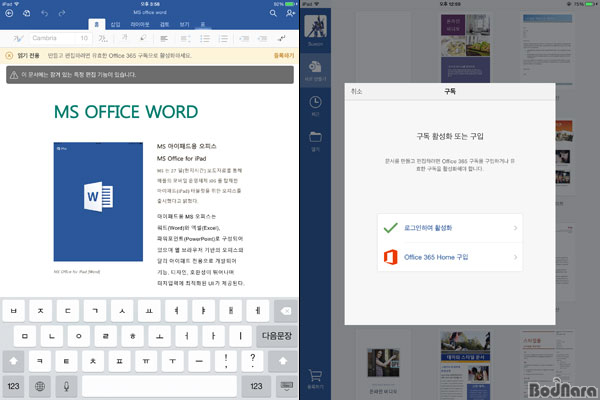600x400 pixels.
Task: Tap the globe language switch key
Action: tap(40, 386)
